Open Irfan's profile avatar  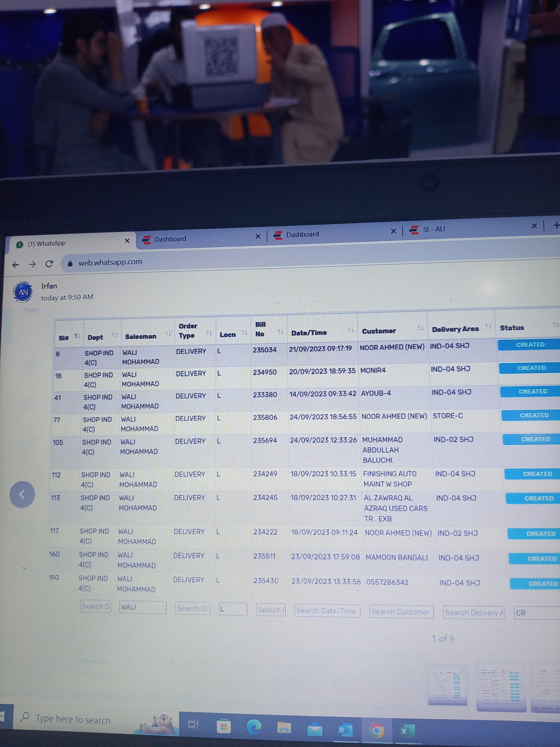23,292
